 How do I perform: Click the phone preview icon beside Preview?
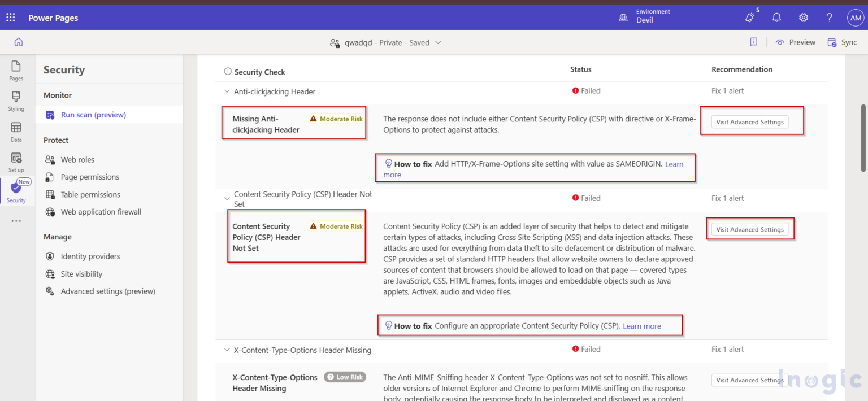pos(753,42)
